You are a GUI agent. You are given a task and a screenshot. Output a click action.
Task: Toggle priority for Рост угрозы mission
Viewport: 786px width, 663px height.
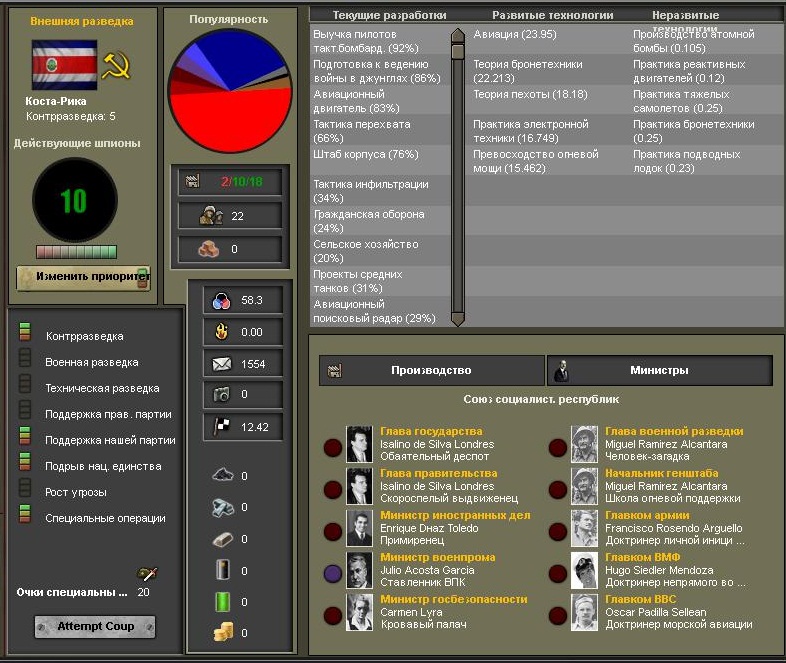25,488
